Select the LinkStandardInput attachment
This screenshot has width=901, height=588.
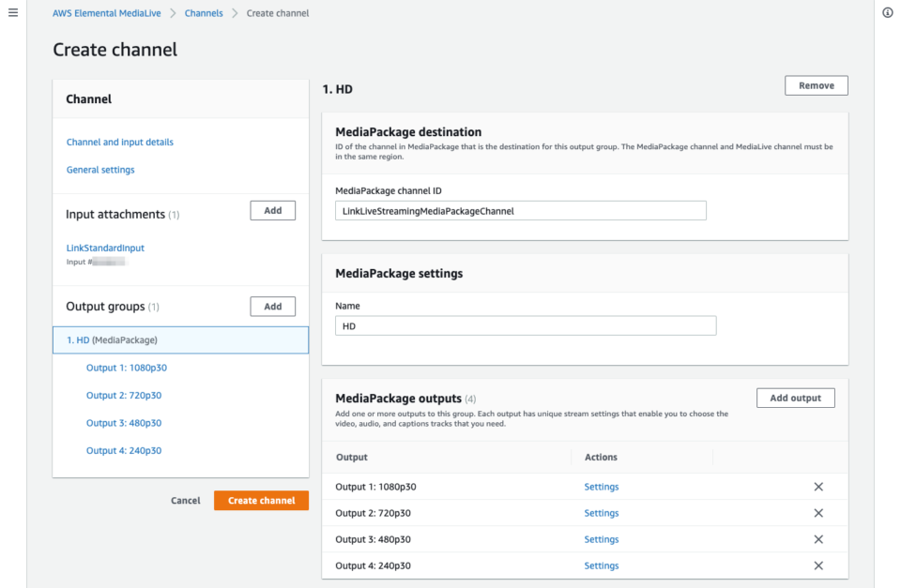(104, 248)
